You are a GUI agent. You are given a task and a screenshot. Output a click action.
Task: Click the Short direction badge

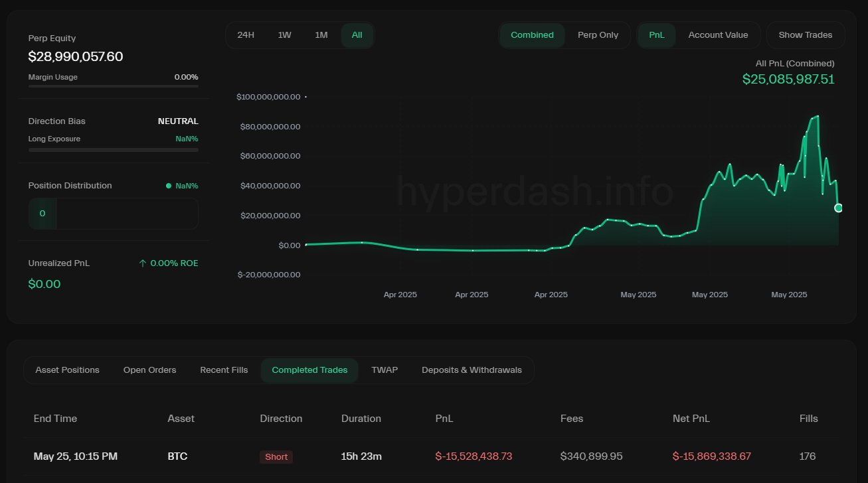tap(276, 456)
